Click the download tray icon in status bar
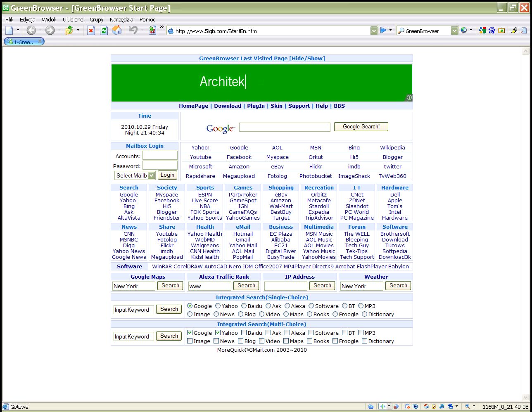532x412 pixels. pyautogui.click(x=371, y=406)
